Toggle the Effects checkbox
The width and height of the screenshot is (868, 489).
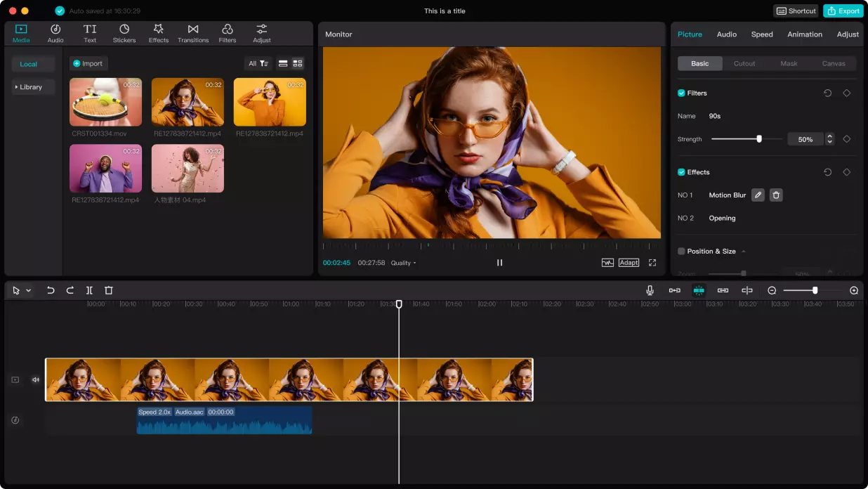click(681, 172)
